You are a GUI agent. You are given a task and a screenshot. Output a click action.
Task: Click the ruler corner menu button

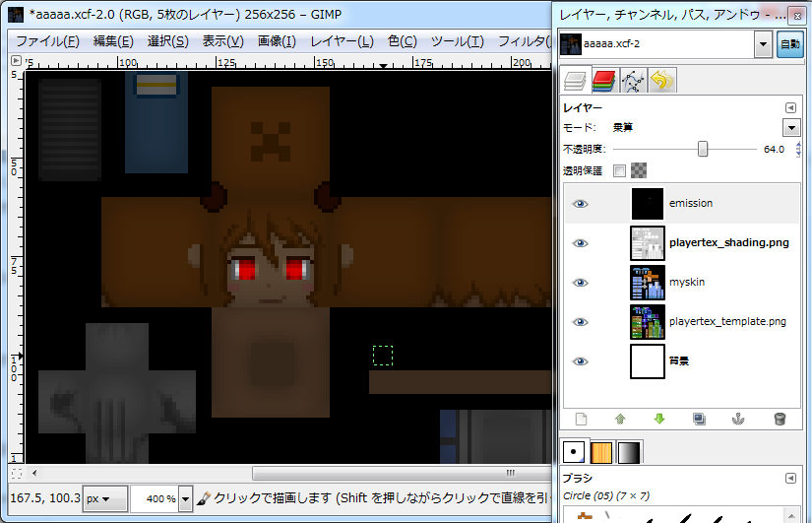point(16,61)
